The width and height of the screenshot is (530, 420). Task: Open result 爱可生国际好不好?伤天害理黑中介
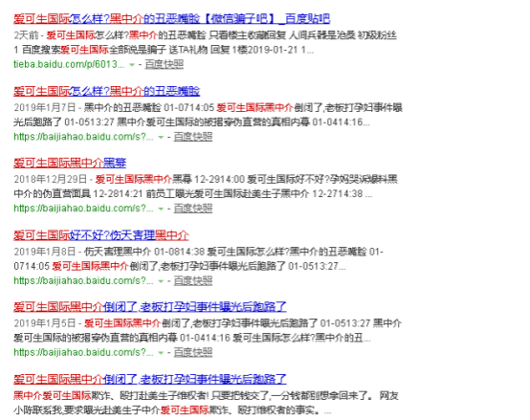pyautogui.click(x=101, y=235)
